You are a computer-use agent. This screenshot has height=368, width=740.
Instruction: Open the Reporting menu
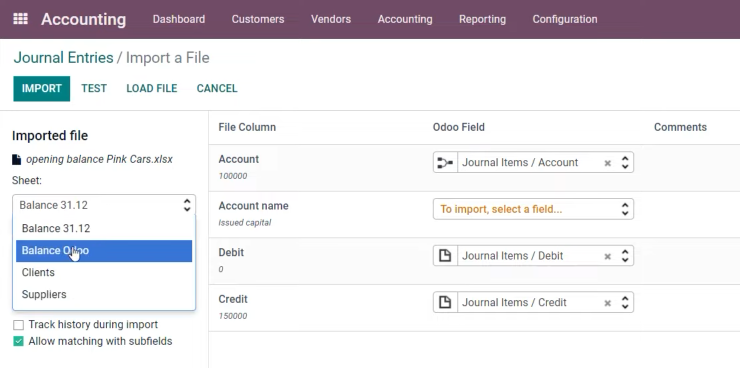coord(482,19)
